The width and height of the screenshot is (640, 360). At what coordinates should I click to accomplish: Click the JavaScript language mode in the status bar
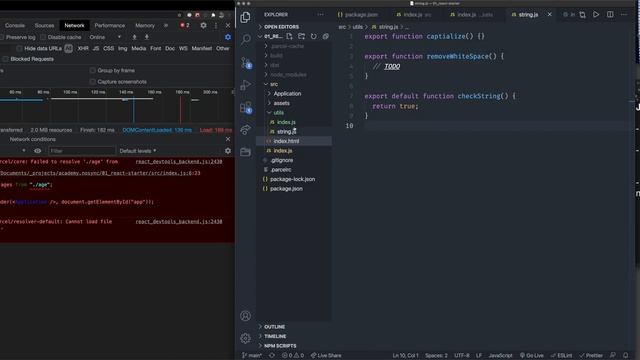coord(500,355)
